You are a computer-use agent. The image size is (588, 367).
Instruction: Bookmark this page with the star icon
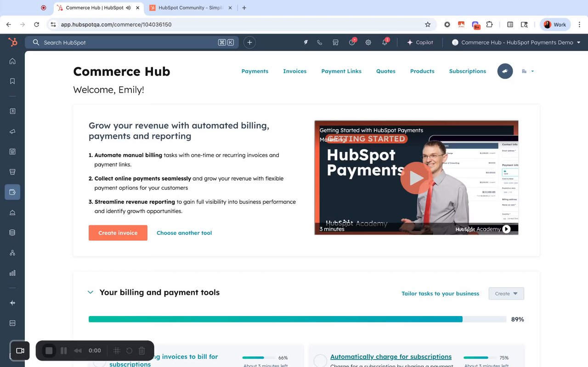pos(428,24)
